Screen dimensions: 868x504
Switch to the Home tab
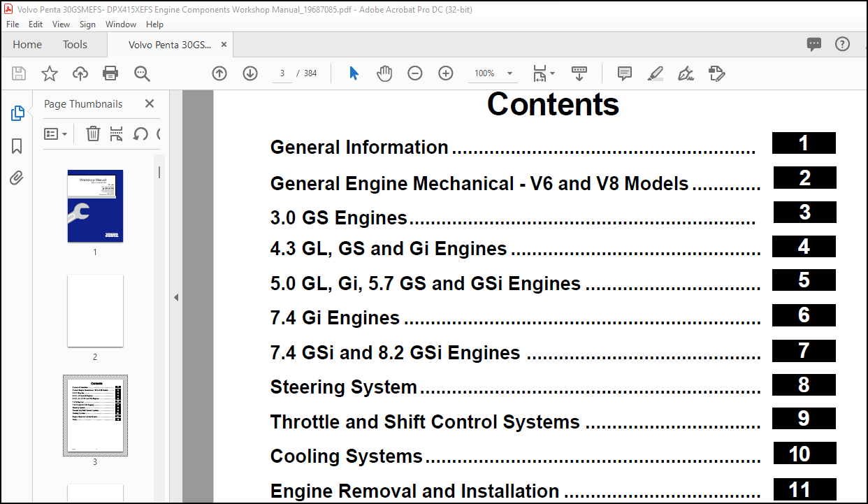[27, 44]
